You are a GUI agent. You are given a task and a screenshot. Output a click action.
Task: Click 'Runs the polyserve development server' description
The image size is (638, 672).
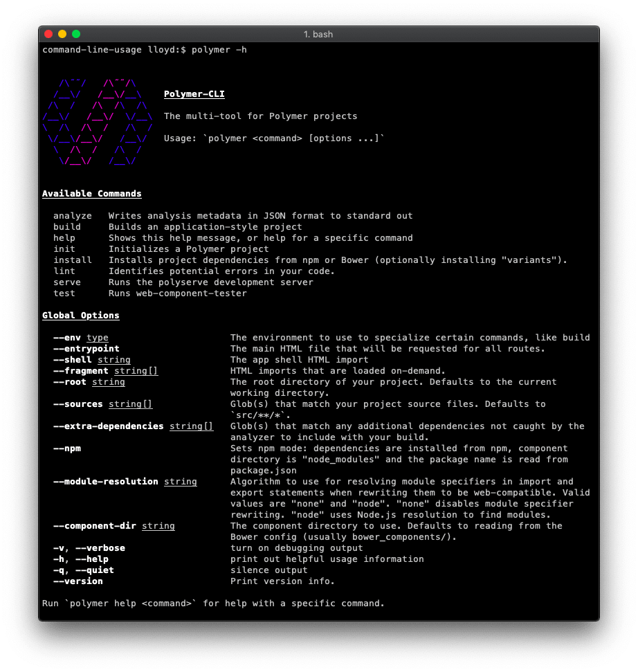coord(211,282)
